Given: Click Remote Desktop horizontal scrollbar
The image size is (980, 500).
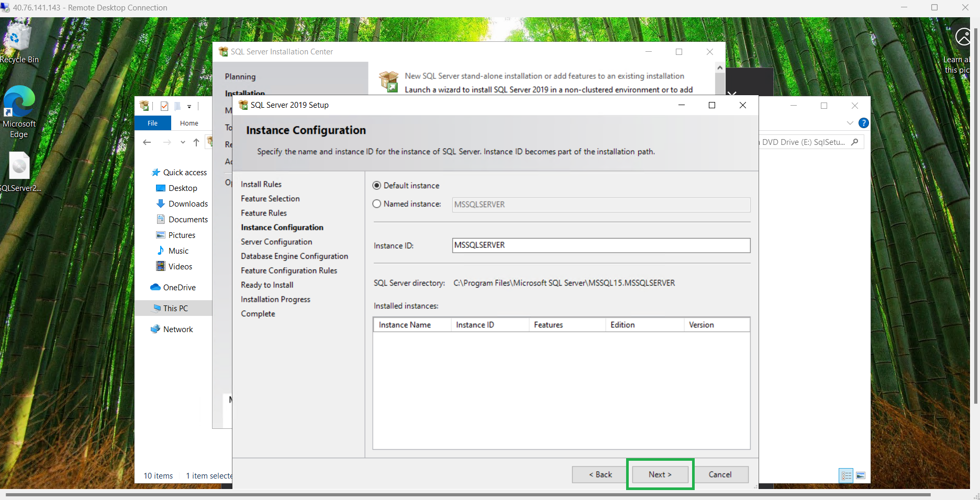Looking at the screenshot, I should coord(468,494).
